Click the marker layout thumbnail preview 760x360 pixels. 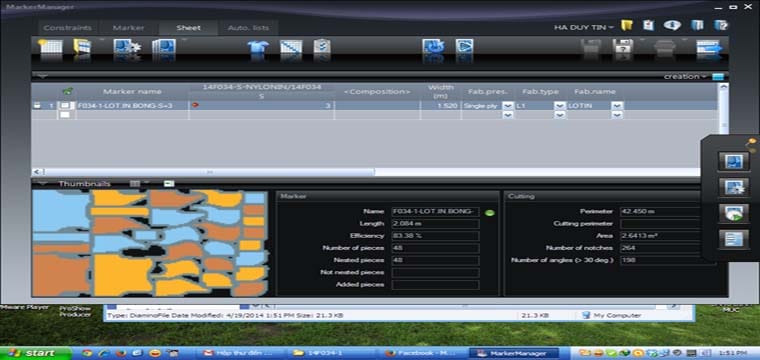pyautogui.click(x=149, y=243)
